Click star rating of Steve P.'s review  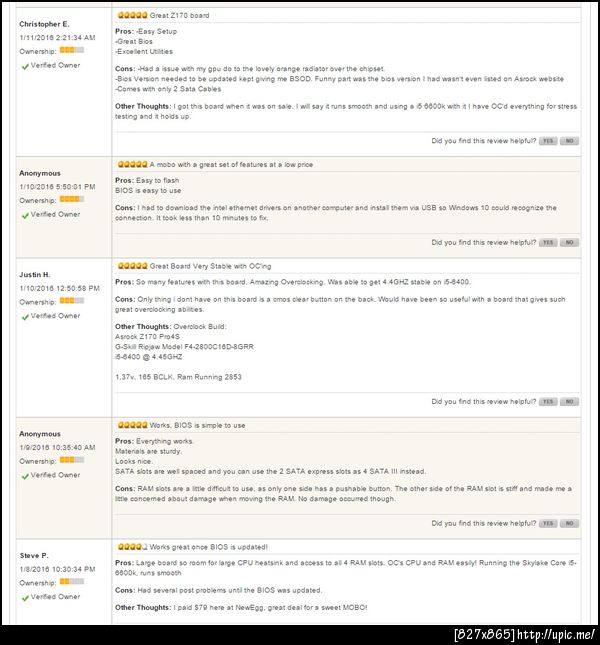click(131, 547)
